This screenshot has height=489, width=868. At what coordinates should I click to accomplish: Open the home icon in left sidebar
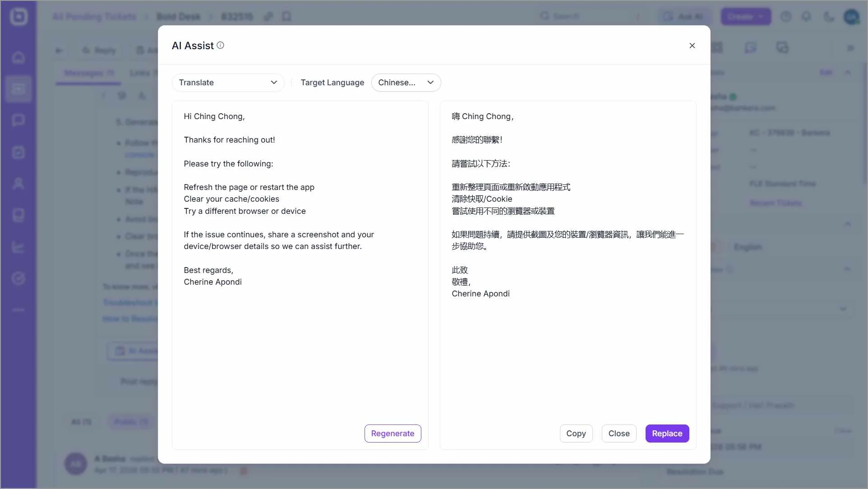pyautogui.click(x=18, y=57)
